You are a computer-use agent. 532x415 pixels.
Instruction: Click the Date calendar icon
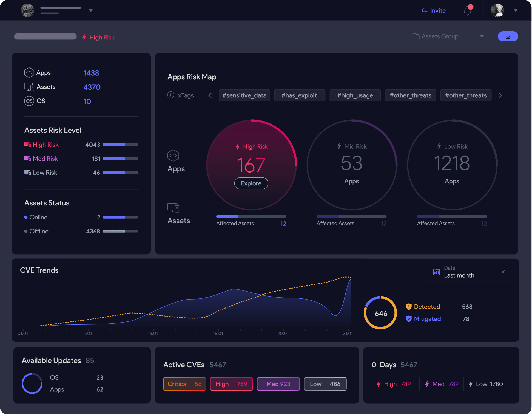[x=436, y=272]
